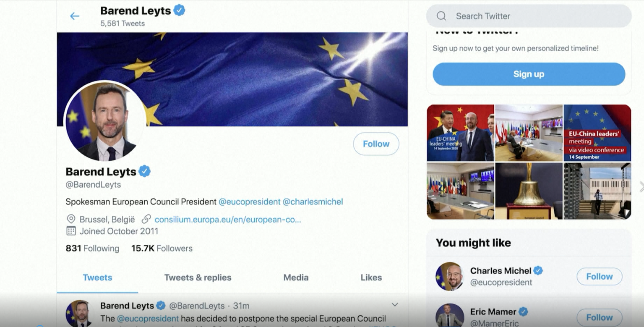Viewport: 644px width, 327px height.
Task: Expand the tweet options chevron
Action: (x=394, y=304)
